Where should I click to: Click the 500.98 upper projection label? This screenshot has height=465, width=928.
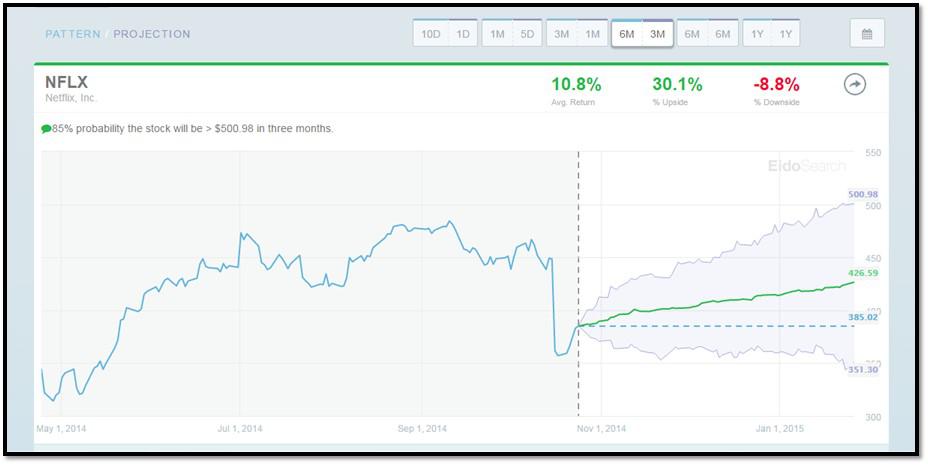click(863, 194)
